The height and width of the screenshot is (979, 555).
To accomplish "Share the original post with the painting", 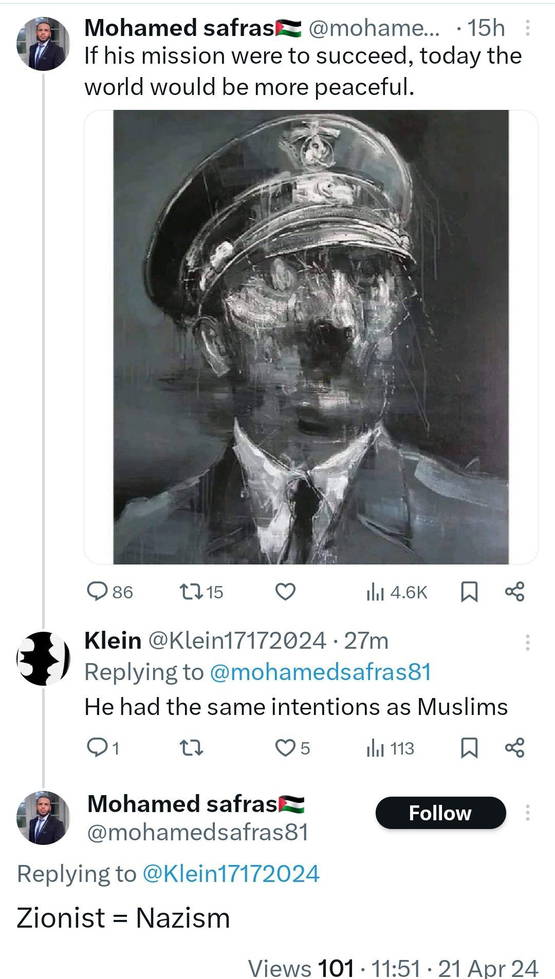I will coord(515,591).
